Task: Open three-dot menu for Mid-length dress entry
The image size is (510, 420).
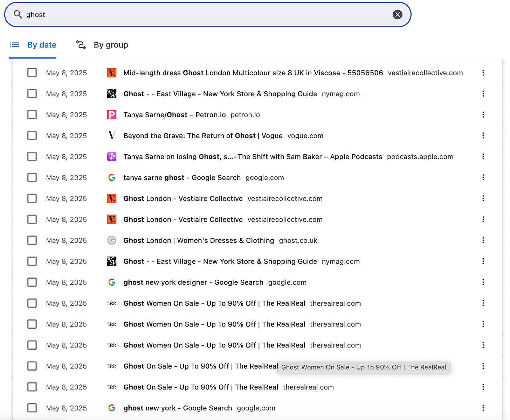Action: pos(483,73)
